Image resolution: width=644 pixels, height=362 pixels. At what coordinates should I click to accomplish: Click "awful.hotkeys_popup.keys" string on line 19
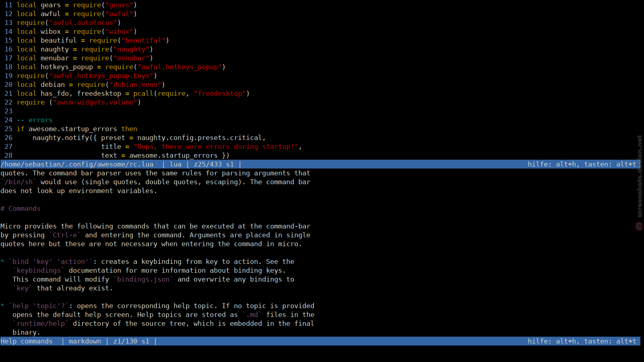(x=101, y=76)
